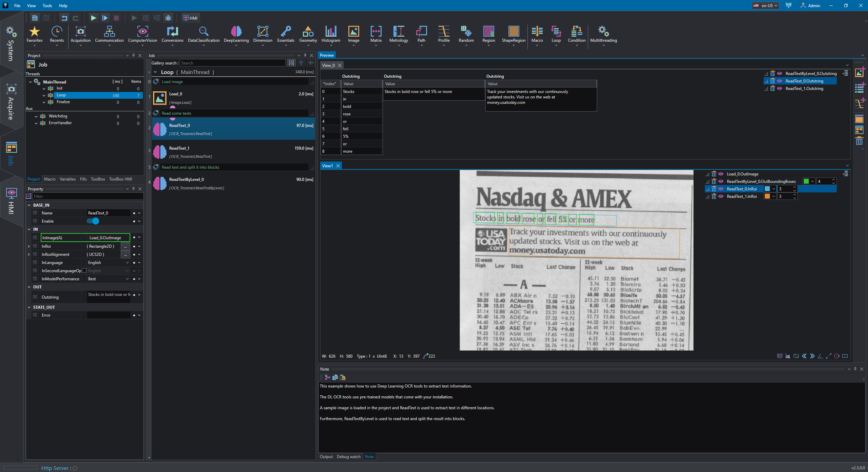Toggle visibility of ReadText_1.InRoi overlay
The height and width of the screenshot is (472, 868).
[x=721, y=196]
